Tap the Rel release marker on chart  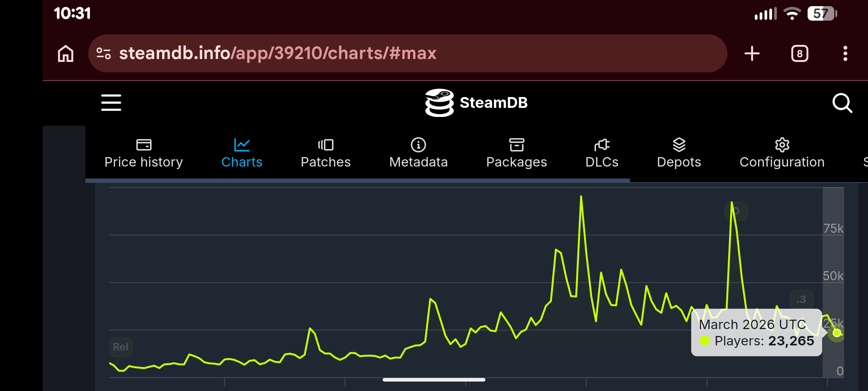pyautogui.click(x=121, y=347)
